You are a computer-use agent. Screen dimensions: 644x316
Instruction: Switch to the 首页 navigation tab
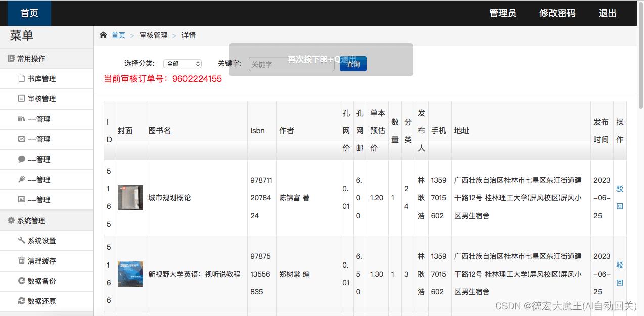coord(28,13)
